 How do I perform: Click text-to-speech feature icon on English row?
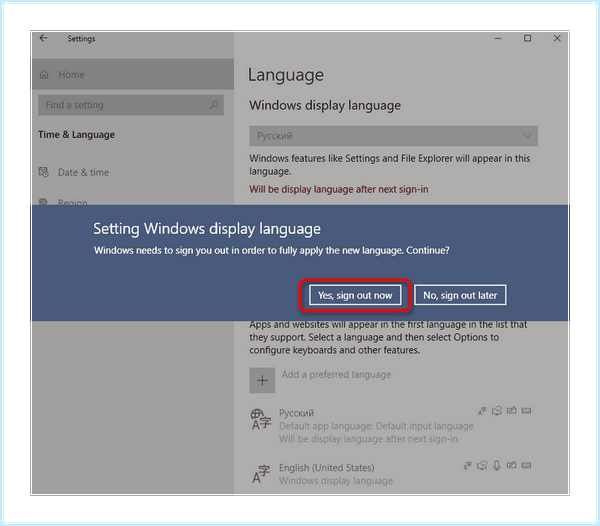[x=482, y=466]
